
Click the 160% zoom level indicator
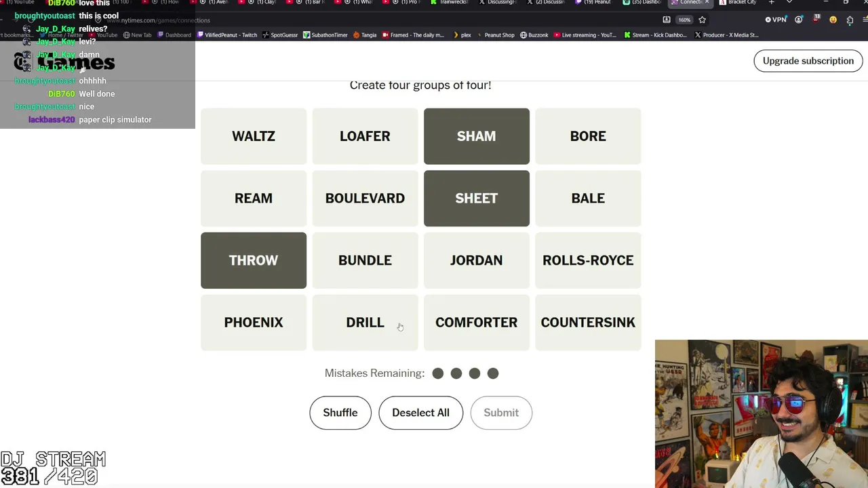coord(685,20)
